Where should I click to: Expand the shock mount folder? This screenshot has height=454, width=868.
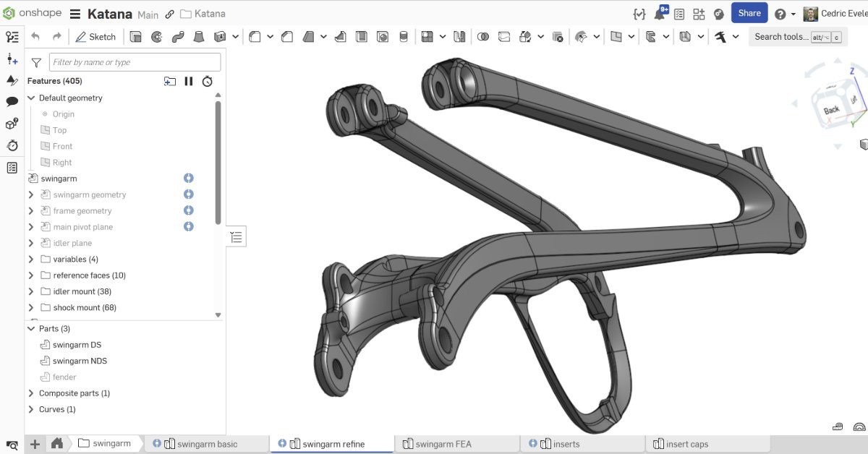31,308
